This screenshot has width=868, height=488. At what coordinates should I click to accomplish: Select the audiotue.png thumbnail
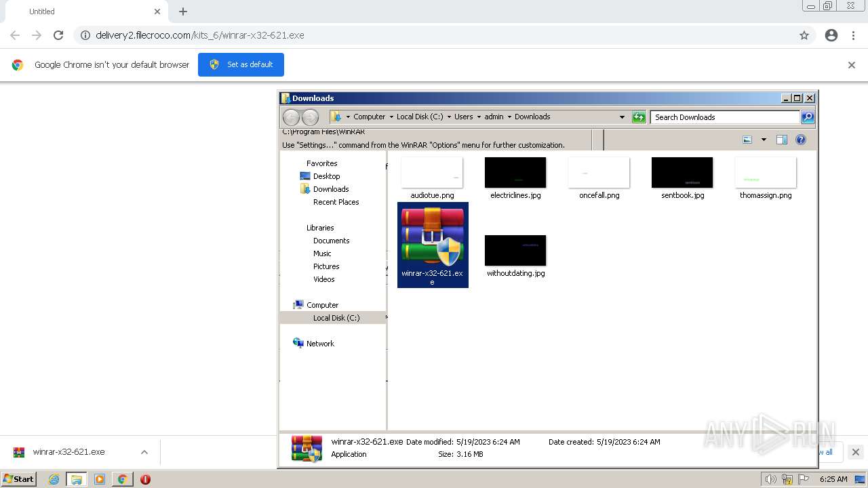[x=432, y=173]
